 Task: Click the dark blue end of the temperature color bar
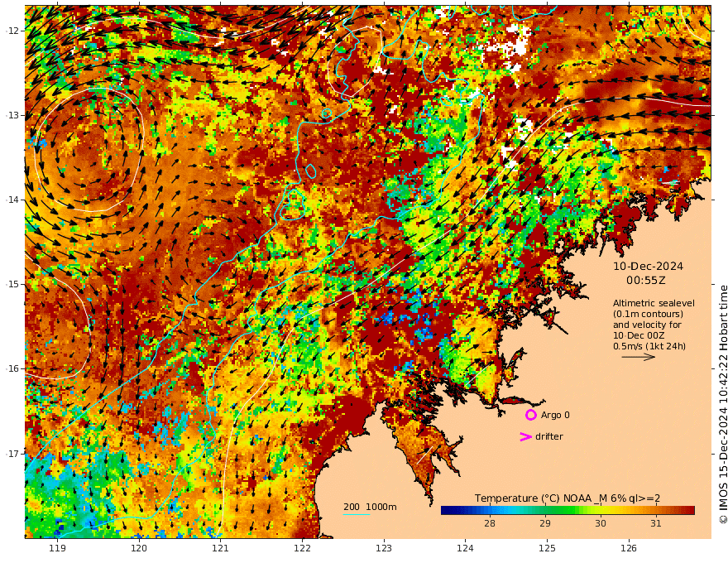click(445, 510)
